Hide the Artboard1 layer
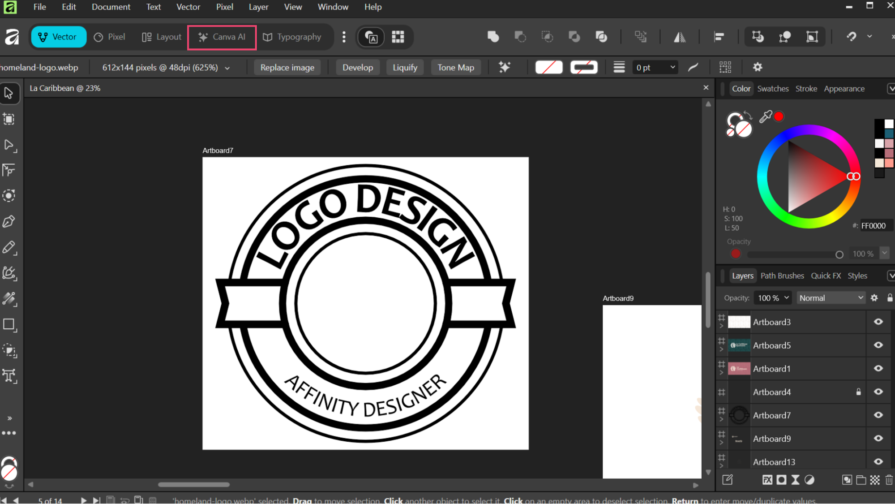 point(878,369)
